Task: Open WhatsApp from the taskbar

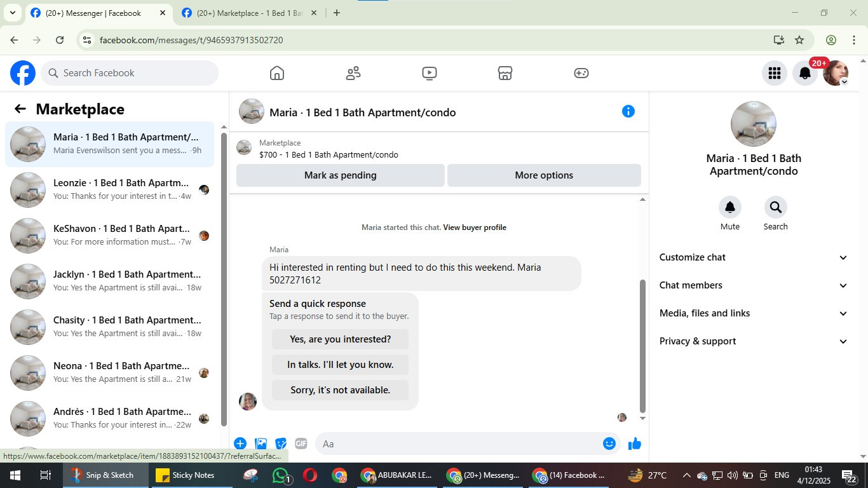Action: click(281, 475)
